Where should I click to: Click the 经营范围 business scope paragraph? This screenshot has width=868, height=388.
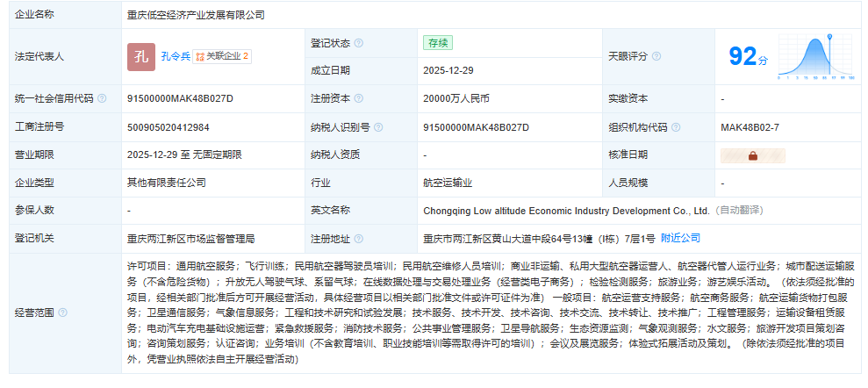click(491, 313)
